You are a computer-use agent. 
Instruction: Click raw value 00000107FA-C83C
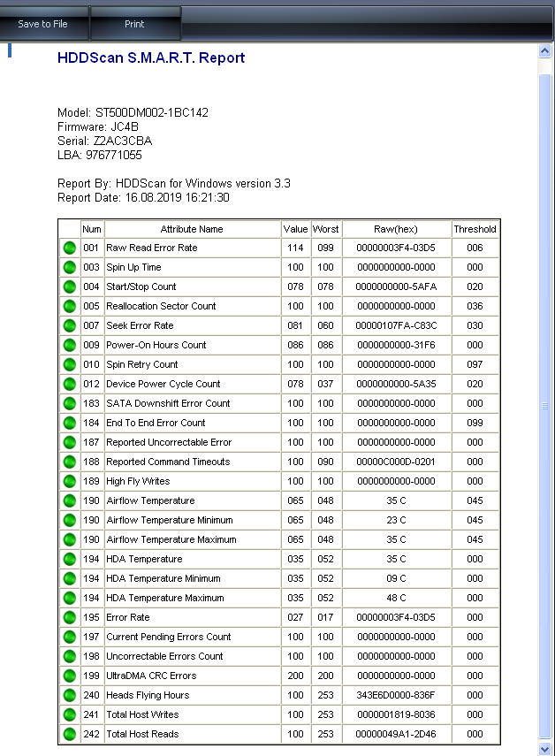coord(396,325)
